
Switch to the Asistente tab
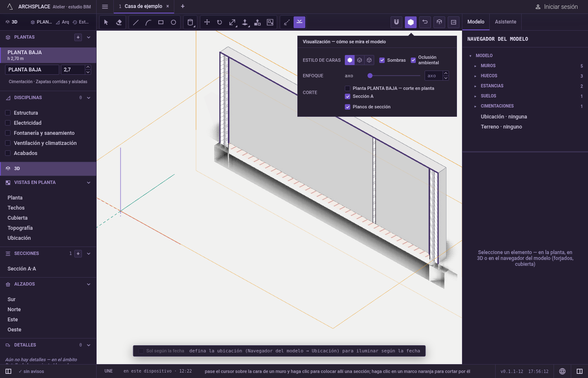click(506, 22)
